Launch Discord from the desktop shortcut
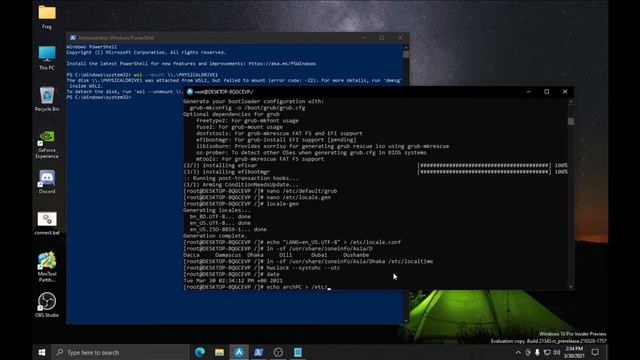Image resolution: width=640 pixels, height=360 pixels. 47,181
